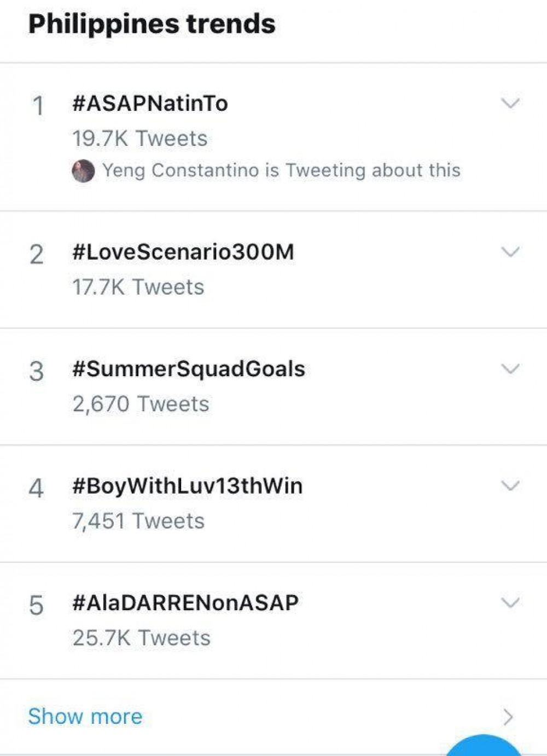Click the 25.7K Tweets count
Image resolution: width=547 pixels, height=756 pixels.
(x=141, y=638)
